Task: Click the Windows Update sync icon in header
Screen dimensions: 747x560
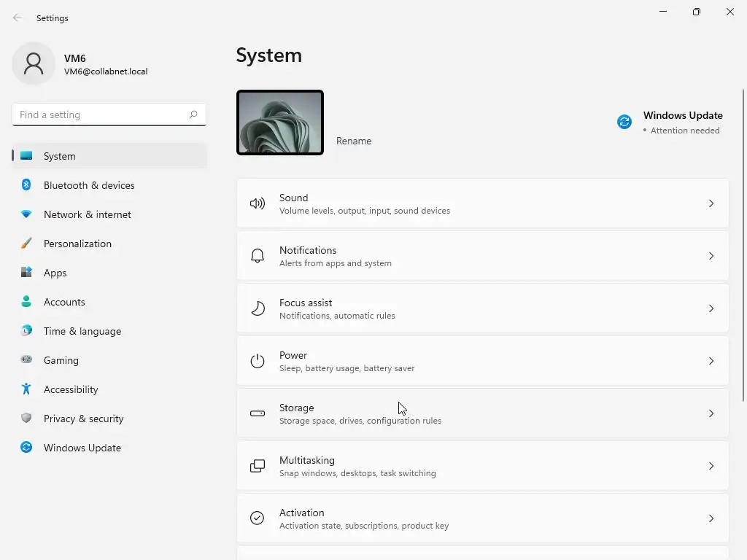Action: [624, 122]
